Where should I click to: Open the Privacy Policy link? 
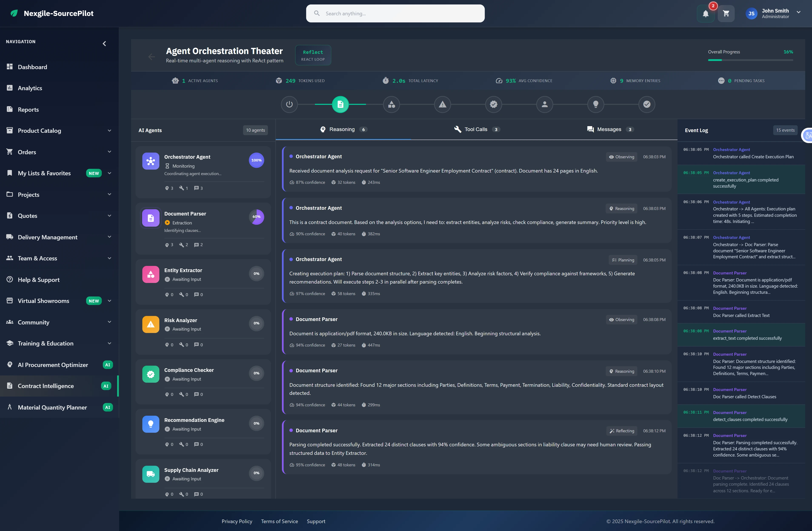[237, 521]
